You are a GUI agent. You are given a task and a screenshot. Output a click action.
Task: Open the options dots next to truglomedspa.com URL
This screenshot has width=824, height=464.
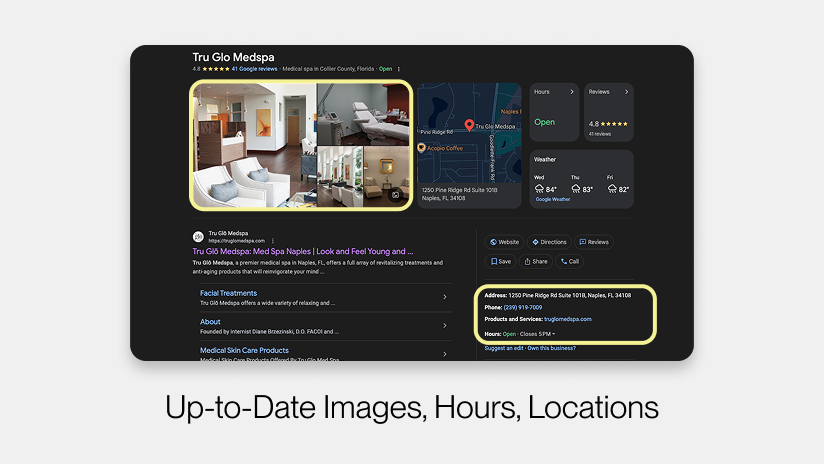tap(273, 241)
